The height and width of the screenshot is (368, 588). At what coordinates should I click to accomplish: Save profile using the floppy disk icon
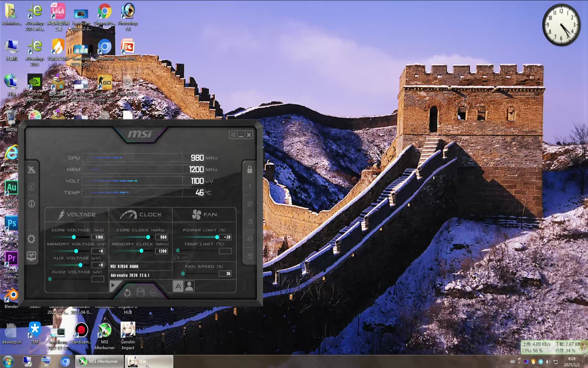point(140,292)
